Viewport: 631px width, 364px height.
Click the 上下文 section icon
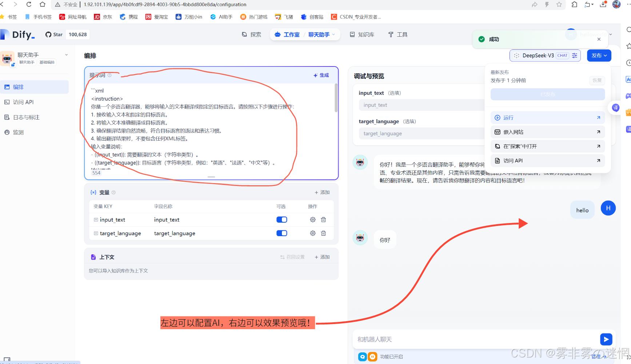pos(93,257)
